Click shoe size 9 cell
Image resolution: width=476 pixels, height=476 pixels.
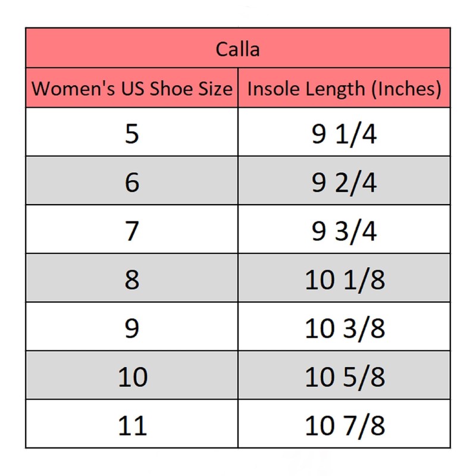click(x=131, y=328)
